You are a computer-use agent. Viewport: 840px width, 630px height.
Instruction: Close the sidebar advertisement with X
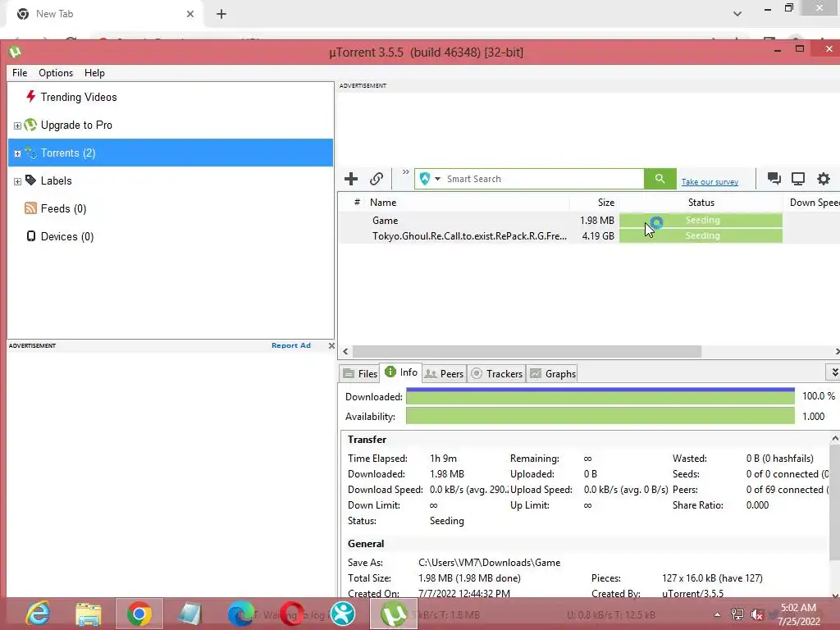[331, 345]
